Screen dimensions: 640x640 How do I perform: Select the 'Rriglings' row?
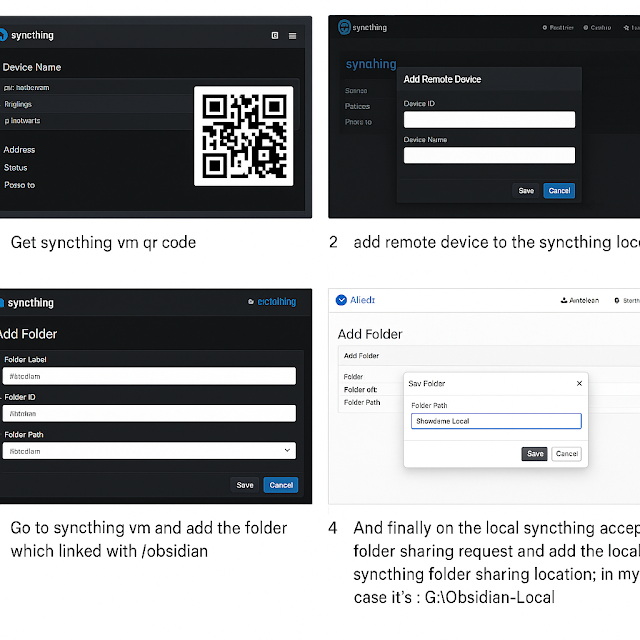click(97, 104)
